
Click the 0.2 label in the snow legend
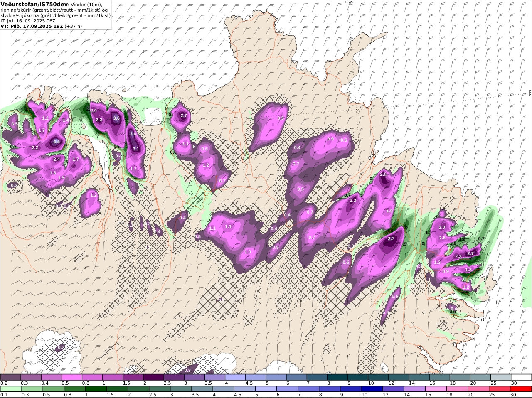pyautogui.click(x=4, y=383)
